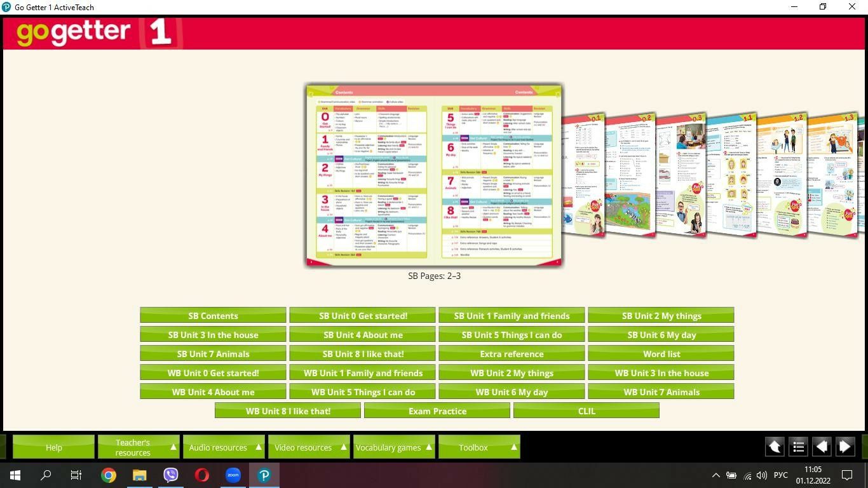Select page thumbnail labeled 0.3
Viewport: 868px width, 488px height.
pos(681,175)
